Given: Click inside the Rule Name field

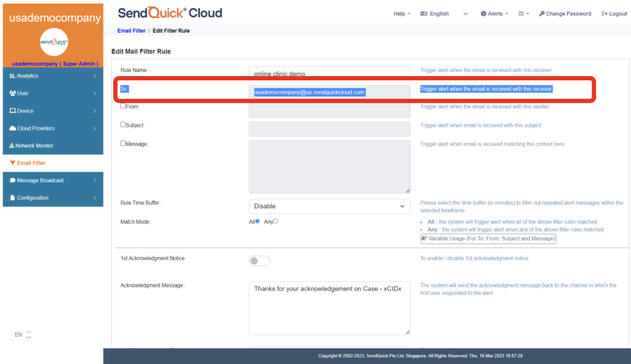Looking at the screenshot, I should tap(329, 71).
